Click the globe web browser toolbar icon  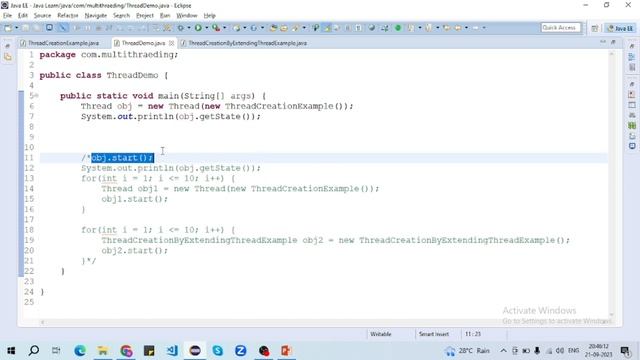tap(372, 28)
